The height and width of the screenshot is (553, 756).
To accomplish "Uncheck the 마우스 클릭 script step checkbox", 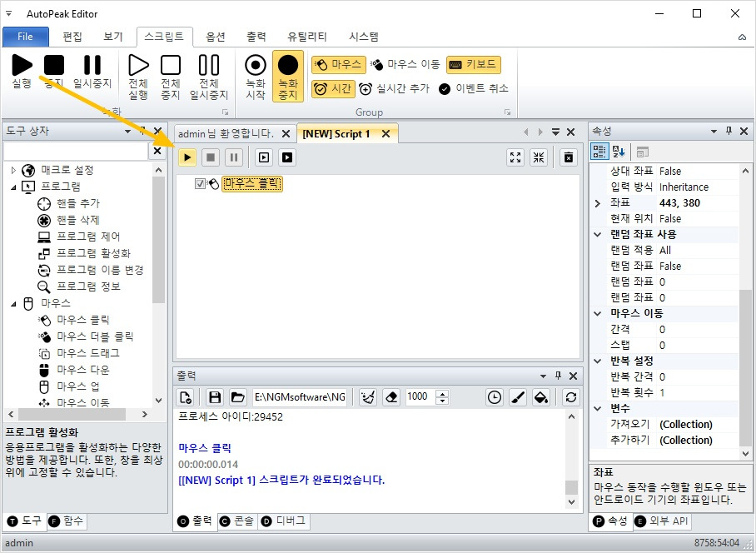I will click(x=200, y=184).
